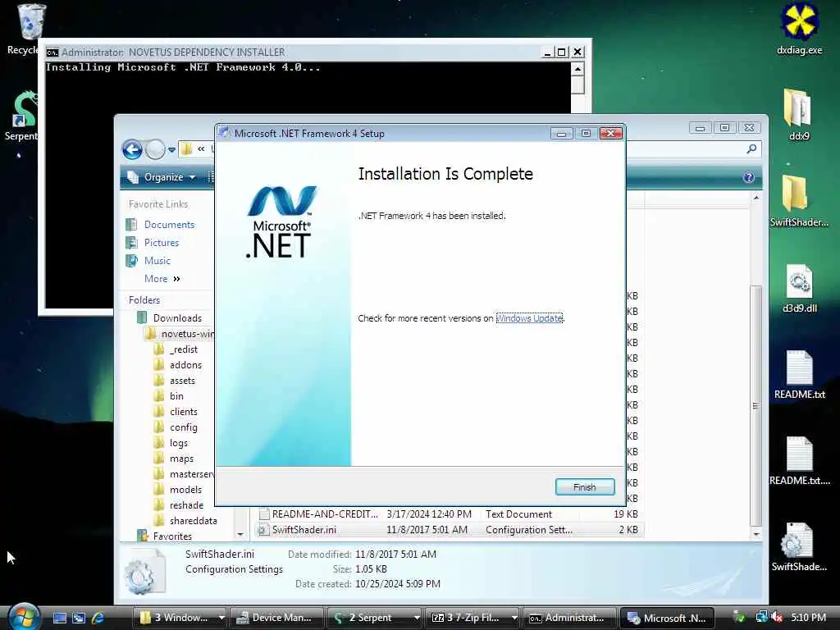
Task: Click the Explorer Forward button
Action: point(155,149)
